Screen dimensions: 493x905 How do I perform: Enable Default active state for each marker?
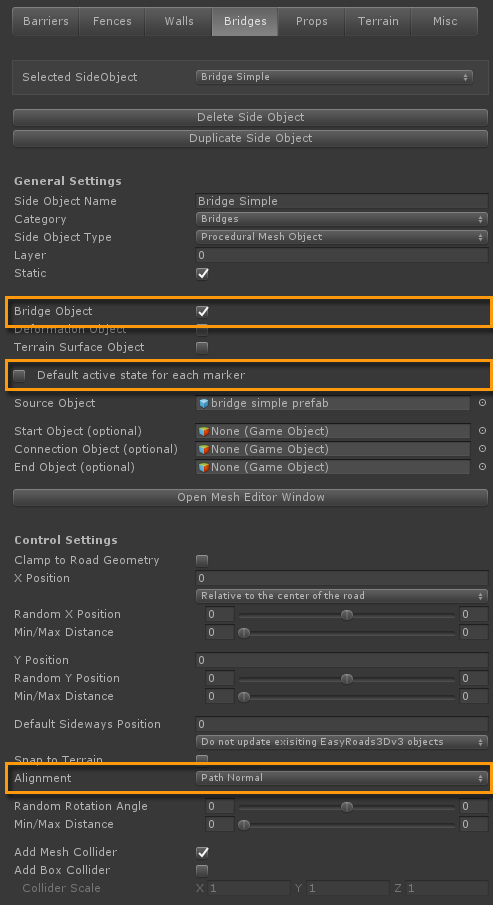(20, 376)
